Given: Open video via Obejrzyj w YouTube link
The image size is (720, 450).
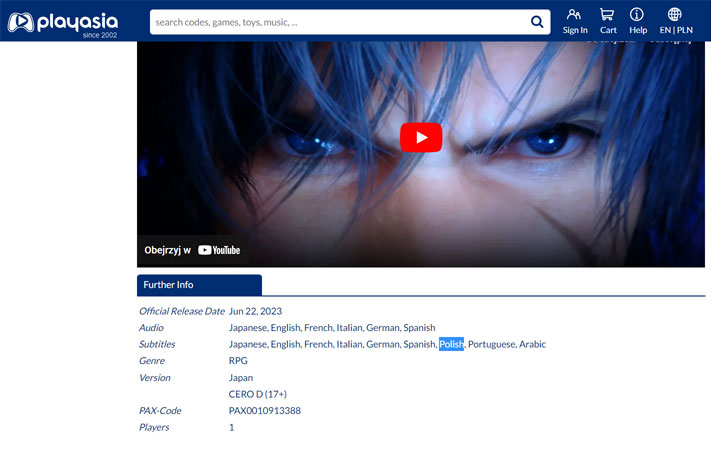Looking at the screenshot, I should click(192, 250).
